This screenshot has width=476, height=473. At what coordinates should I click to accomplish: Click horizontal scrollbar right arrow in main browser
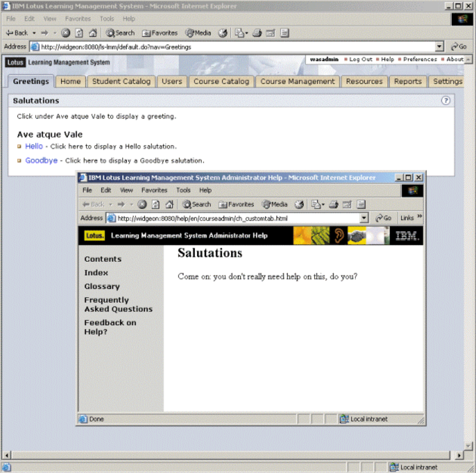point(459,455)
